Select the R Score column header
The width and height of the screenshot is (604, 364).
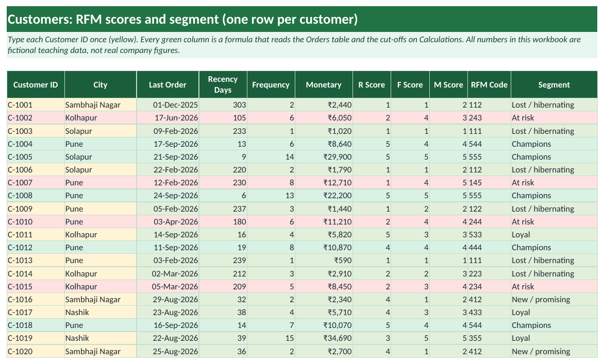point(372,84)
